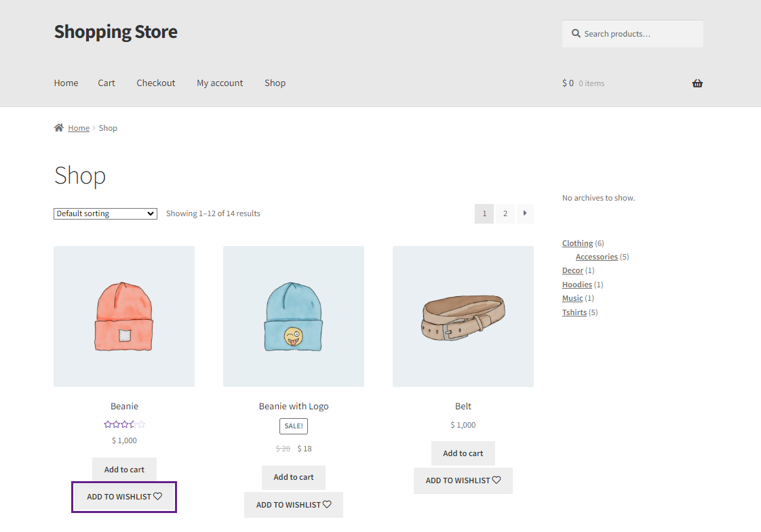Open the Belt product image
761x532 pixels.
pos(463,316)
